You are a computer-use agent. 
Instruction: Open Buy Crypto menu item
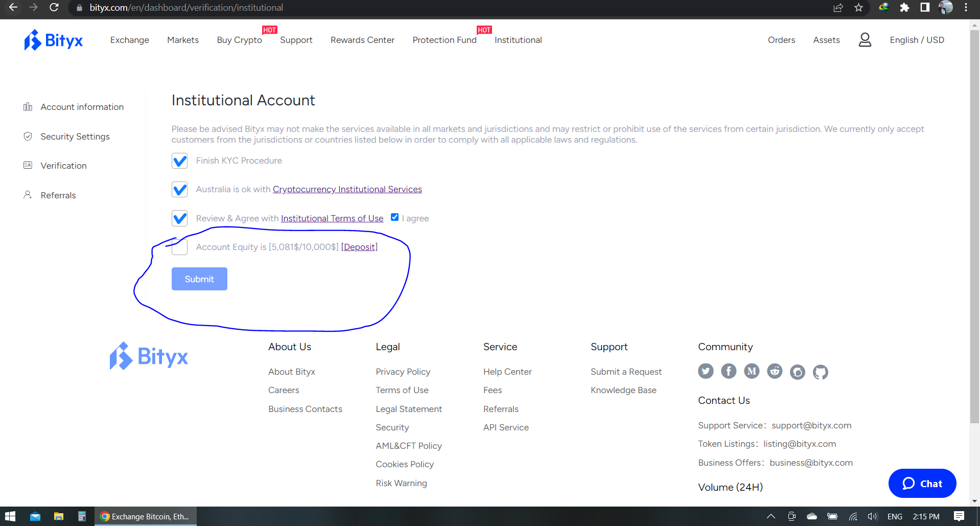click(x=239, y=40)
